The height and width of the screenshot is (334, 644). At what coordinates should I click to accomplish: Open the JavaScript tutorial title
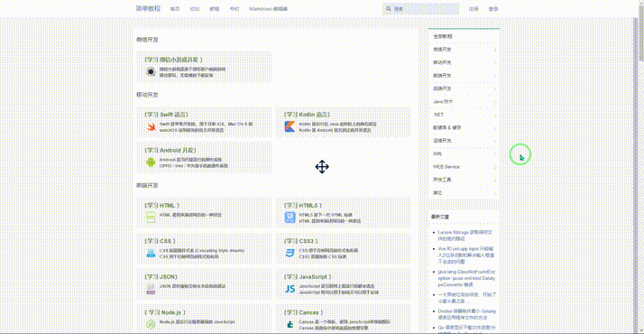tap(308, 277)
